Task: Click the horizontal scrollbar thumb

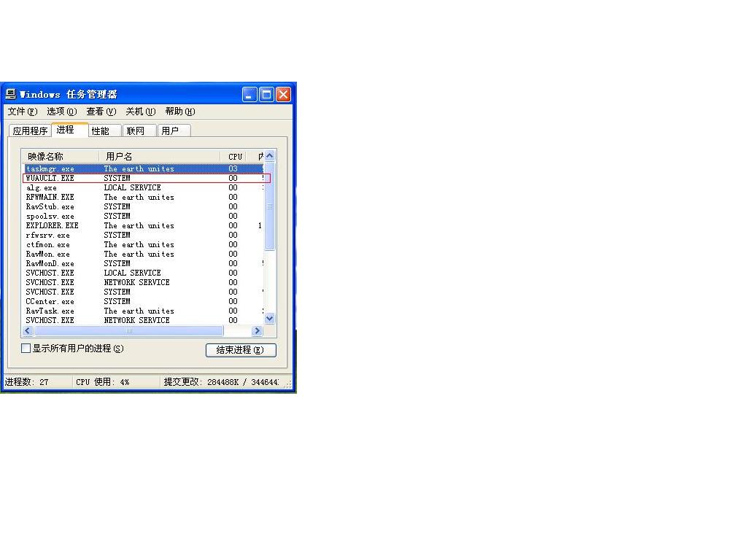Action: (128, 330)
